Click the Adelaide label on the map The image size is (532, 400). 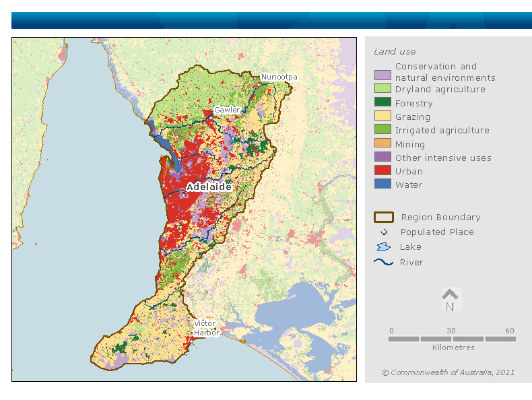209,187
